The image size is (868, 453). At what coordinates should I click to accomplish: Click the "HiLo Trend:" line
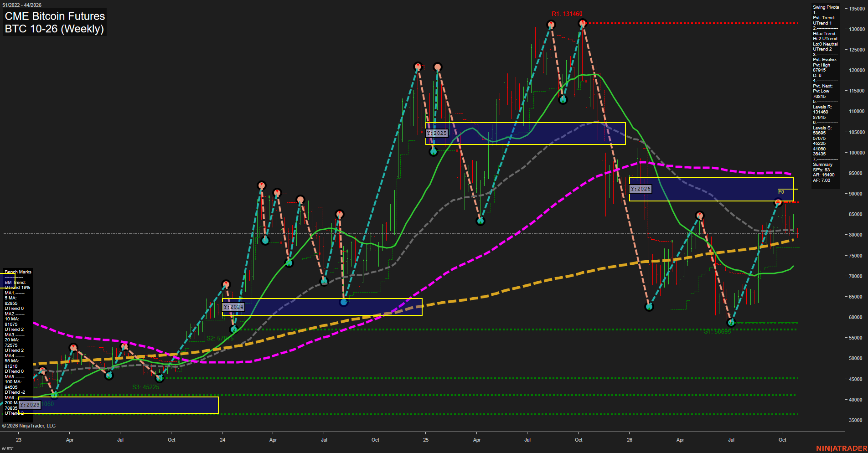[825, 34]
